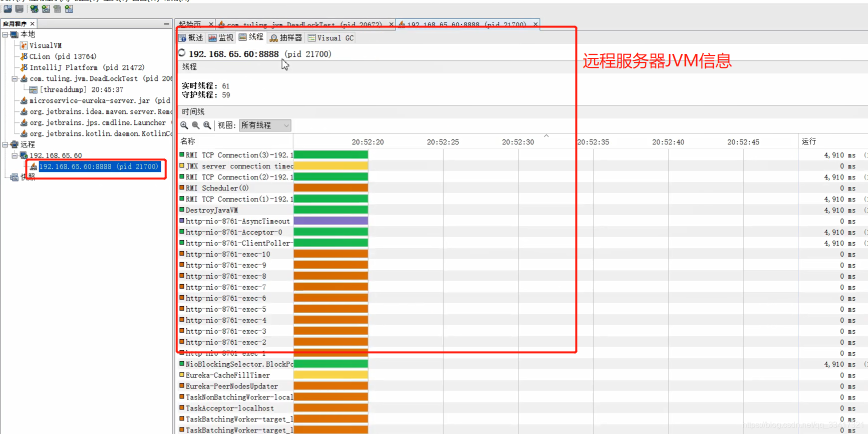Click the zoom-to-fit timeline icon
Viewport: 868px width, 434px height.
click(x=207, y=125)
